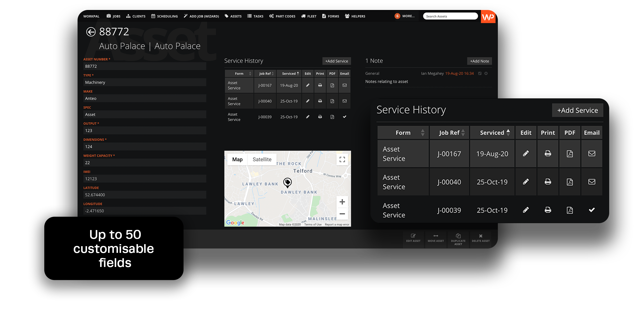Click the WP logo icon
The height and width of the screenshot is (311, 644).
click(x=488, y=17)
